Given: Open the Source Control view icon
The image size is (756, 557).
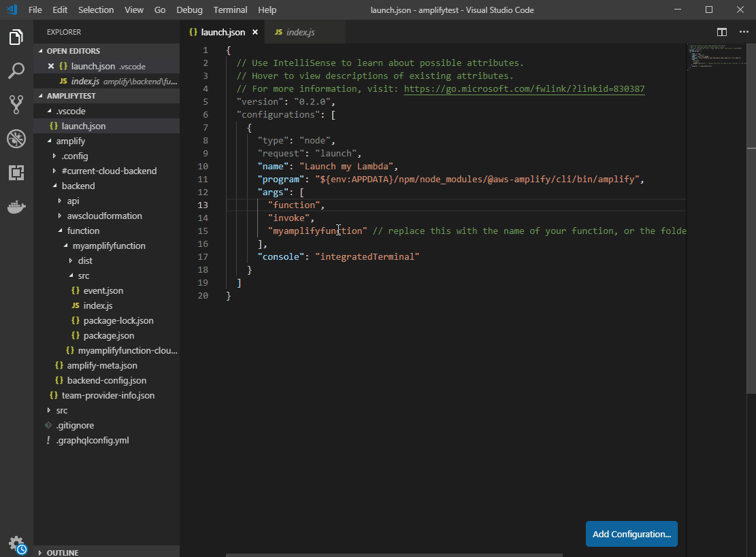Looking at the screenshot, I should coord(16,104).
